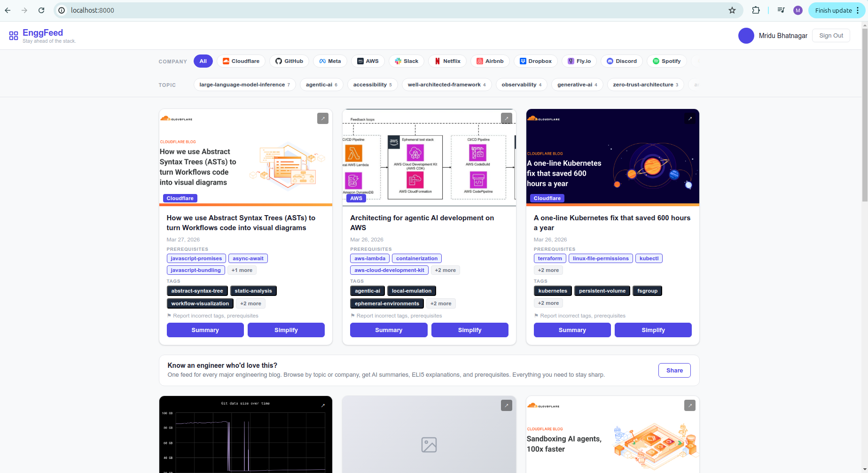Viewport: 868px width, 473px height.
Task: Filter feed by AWS company
Action: (x=368, y=61)
